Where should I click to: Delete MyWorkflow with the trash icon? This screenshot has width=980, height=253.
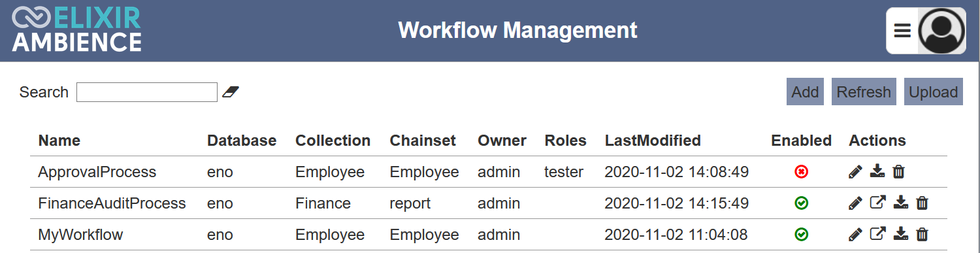(x=922, y=234)
